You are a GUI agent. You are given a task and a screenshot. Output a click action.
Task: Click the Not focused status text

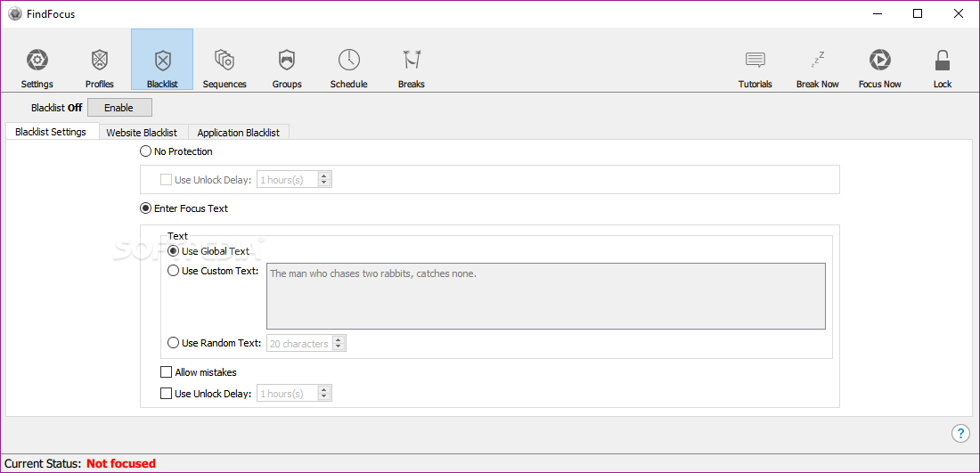click(x=121, y=463)
